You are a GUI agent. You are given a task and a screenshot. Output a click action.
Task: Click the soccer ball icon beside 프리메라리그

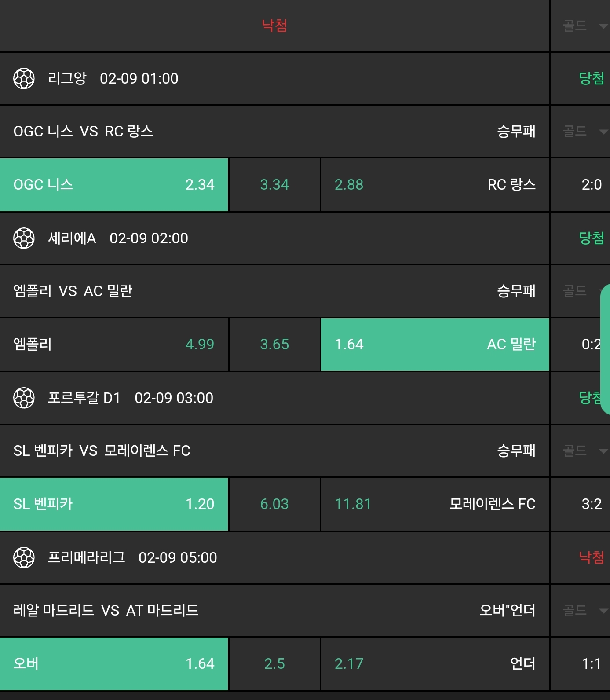(24, 558)
